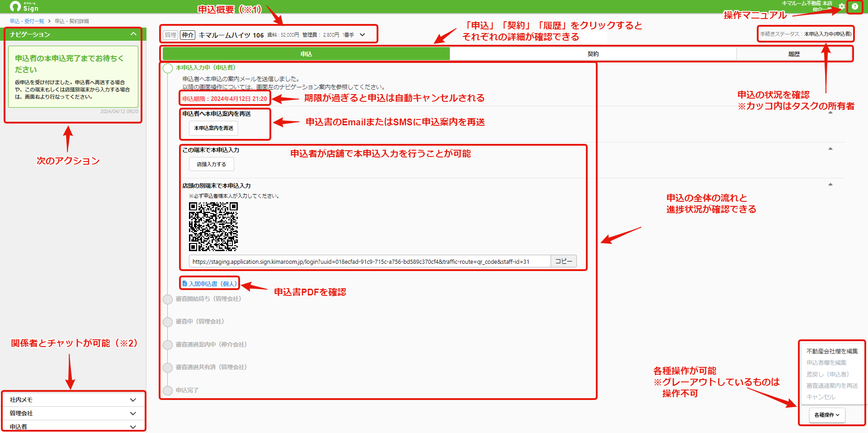This screenshot has height=433, width=868.
Task: Open the help manual question mark icon
Action: pos(854,6)
